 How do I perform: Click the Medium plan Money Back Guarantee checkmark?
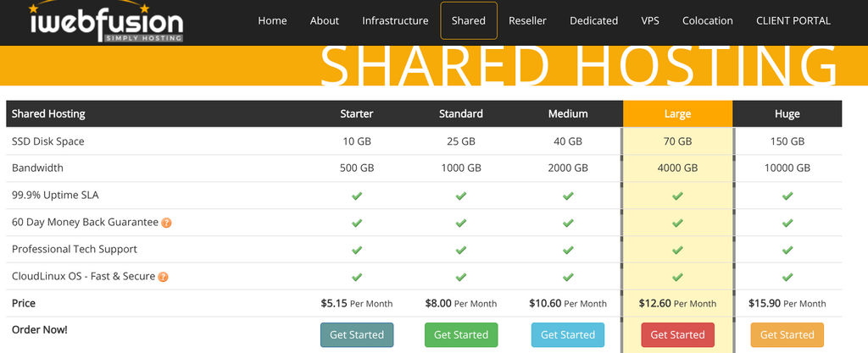click(x=568, y=223)
